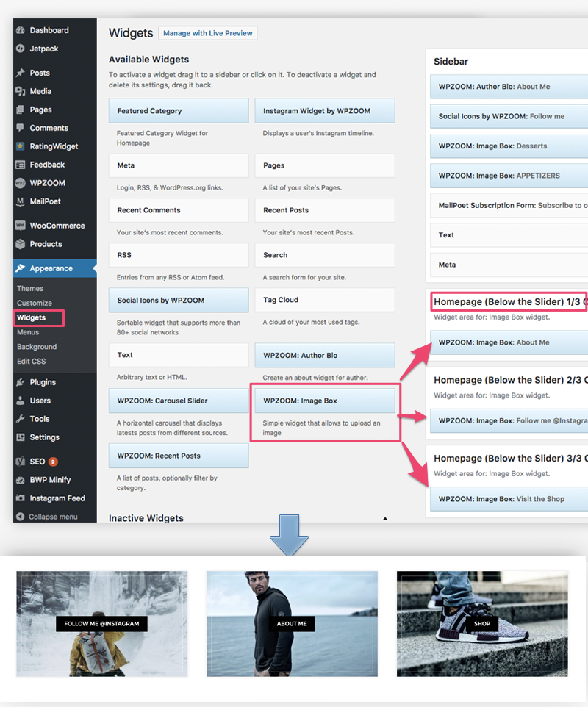Expand the Inactive Widgets section arrow
The width and height of the screenshot is (588, 707).
click(384, 518)
